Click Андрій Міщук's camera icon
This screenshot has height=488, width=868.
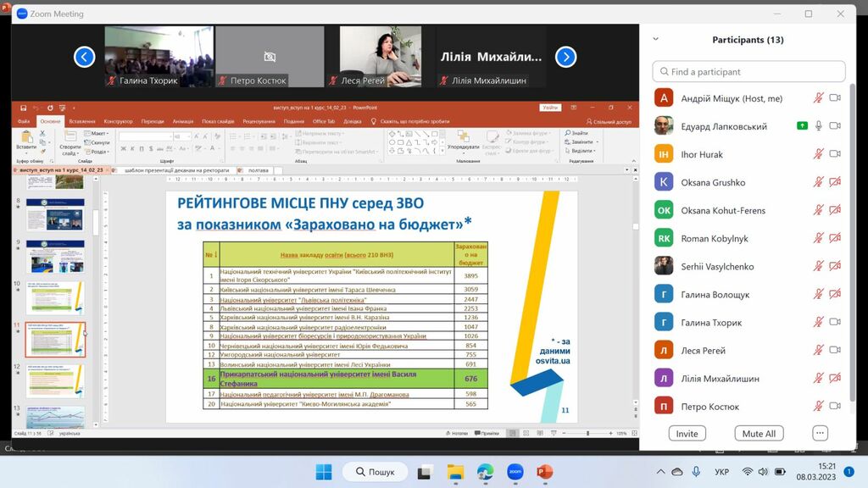[x=834, y=98]
